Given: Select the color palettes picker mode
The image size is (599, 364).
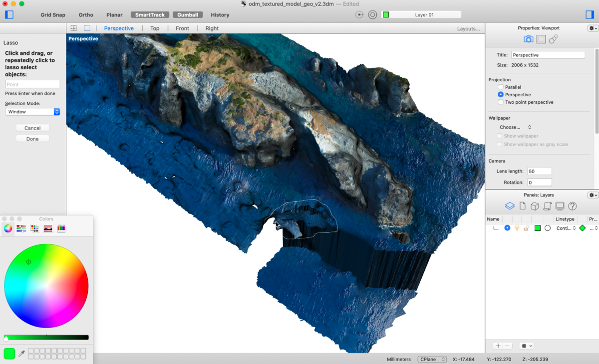Looking at the screenshot, I should click(x=34, y=228).
